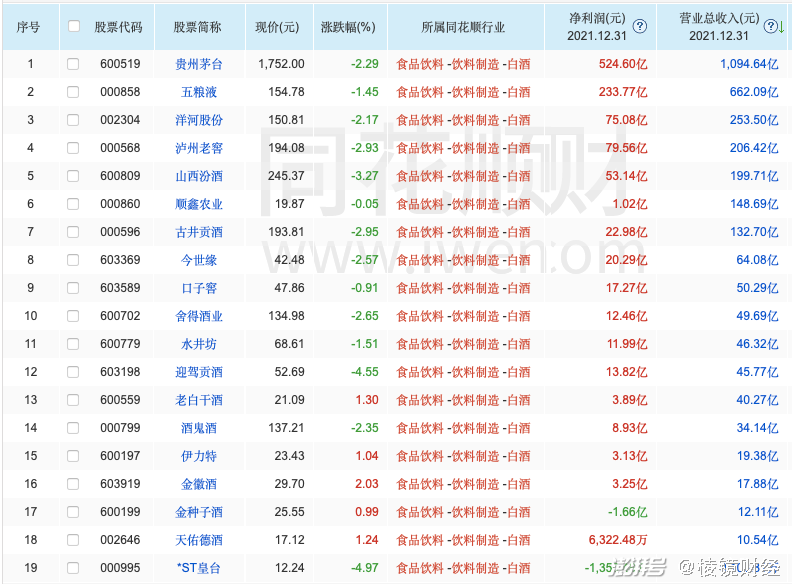
Task: Open 山西汾酒 stock link
Action: [199, 176]
